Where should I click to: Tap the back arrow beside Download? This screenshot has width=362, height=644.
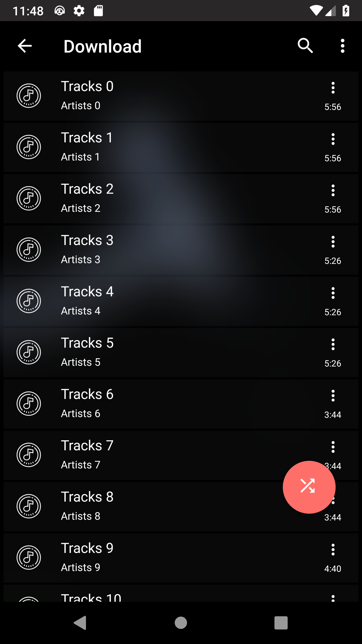(x=25, y=46)
